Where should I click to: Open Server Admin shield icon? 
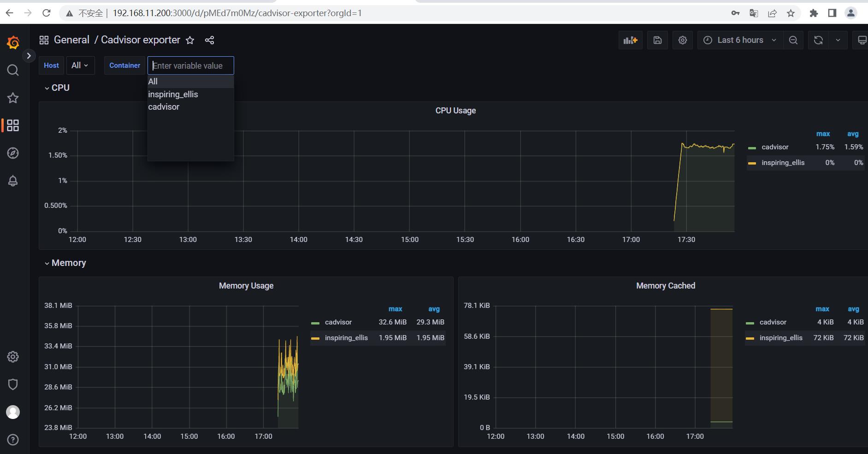(13, 384)
